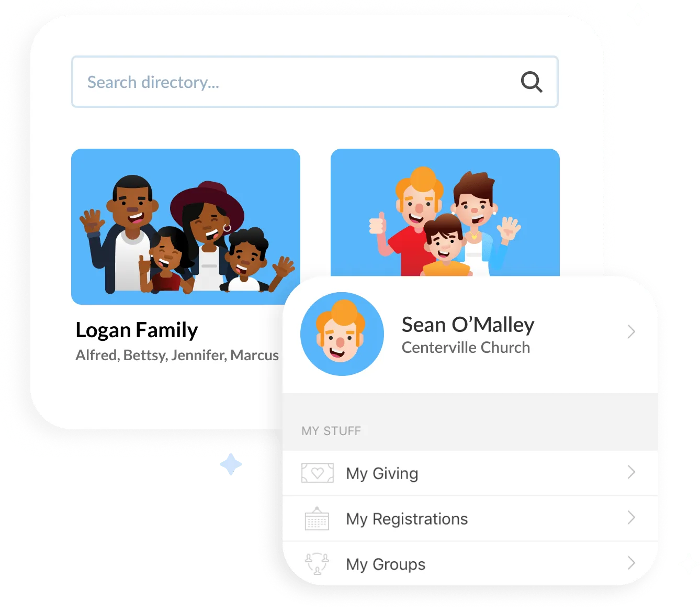Open My Giving with its chevron arrow
This screenshot has width=700, height=611.
(x=631, y=472)
